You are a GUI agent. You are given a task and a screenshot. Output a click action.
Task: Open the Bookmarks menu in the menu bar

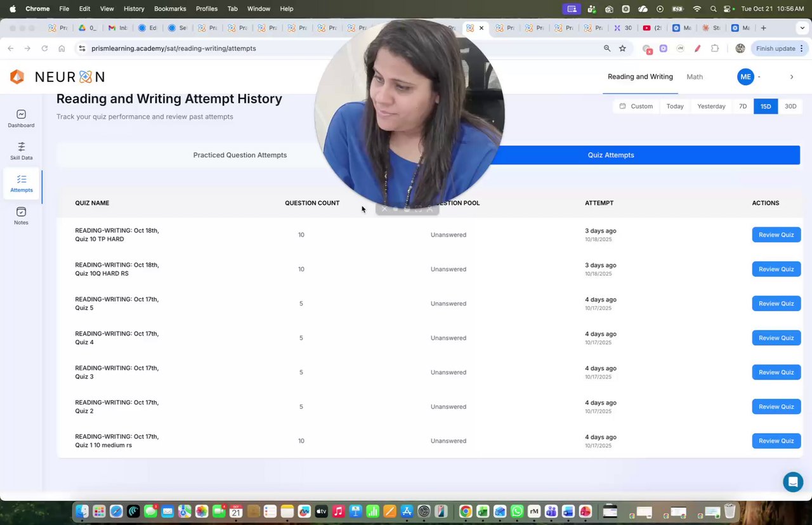170,9
